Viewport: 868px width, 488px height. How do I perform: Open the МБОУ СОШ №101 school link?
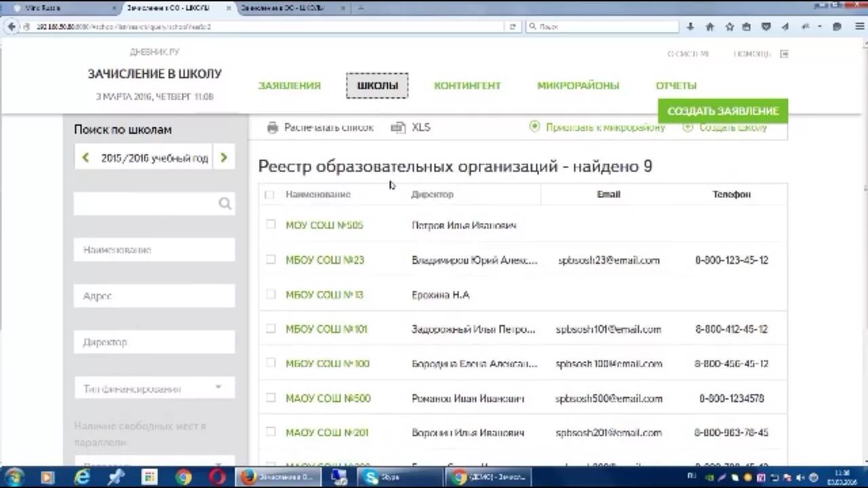[326, 329]
